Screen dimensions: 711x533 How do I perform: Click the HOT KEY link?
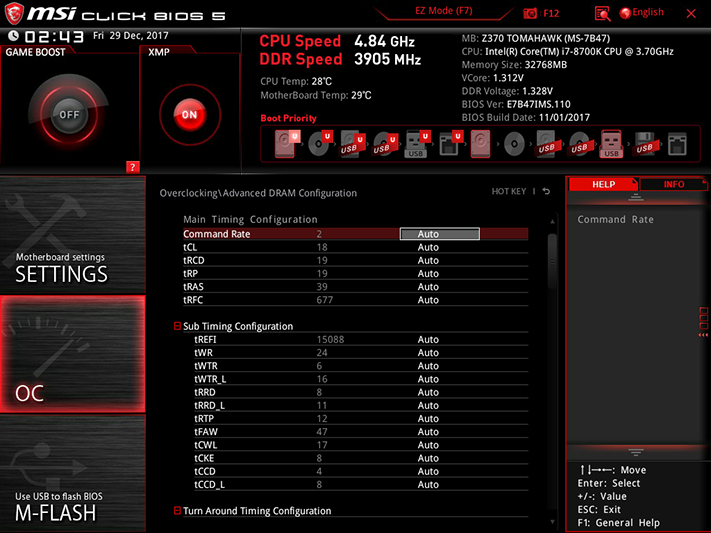509,191
